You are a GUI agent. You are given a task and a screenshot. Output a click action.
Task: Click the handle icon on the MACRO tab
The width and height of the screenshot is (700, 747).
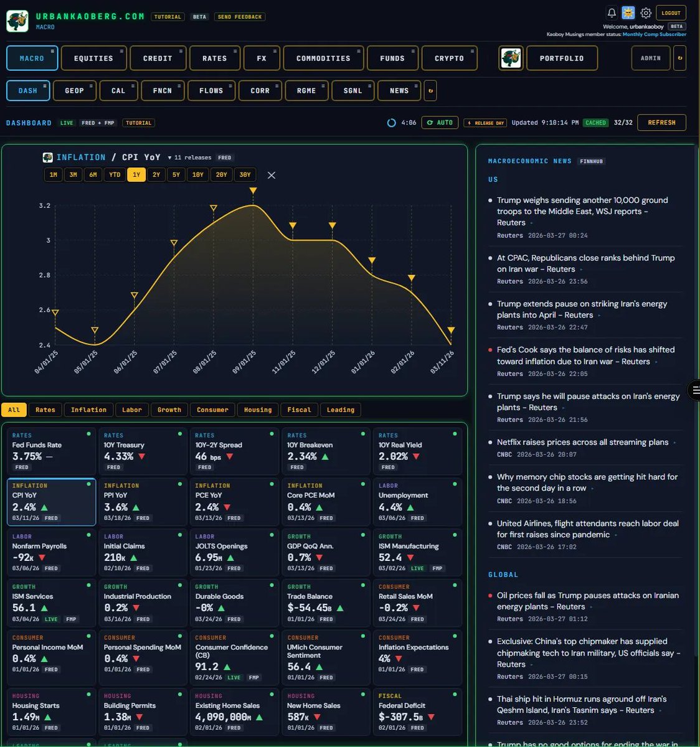click(x=53, y=51)
